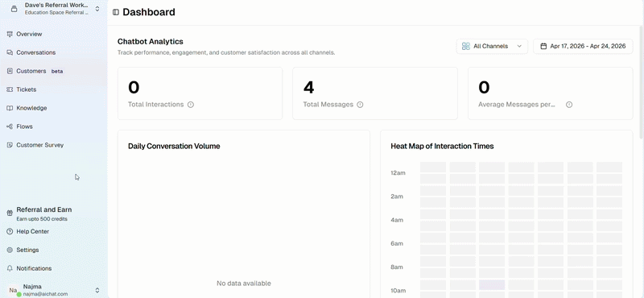
Task: Open the Apr 17 - Apr 24 date picker
Action: pyautogui.click(x=583, y=47)
